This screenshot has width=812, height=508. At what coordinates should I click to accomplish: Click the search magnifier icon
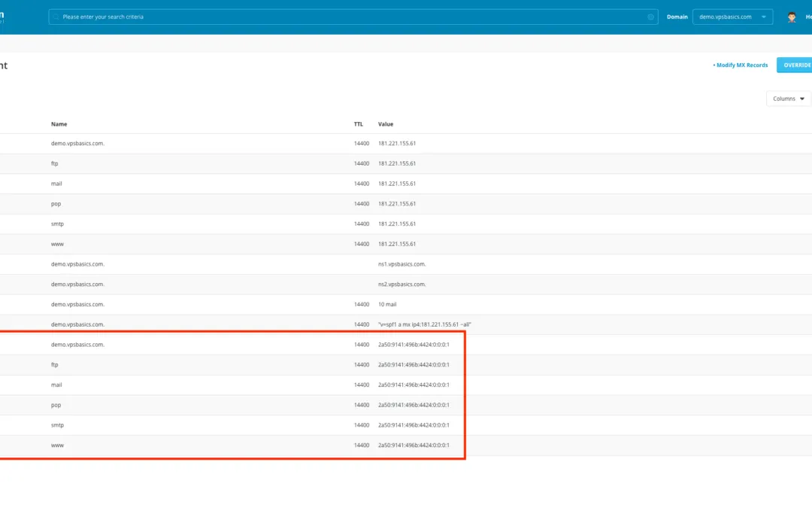[56, 16]
